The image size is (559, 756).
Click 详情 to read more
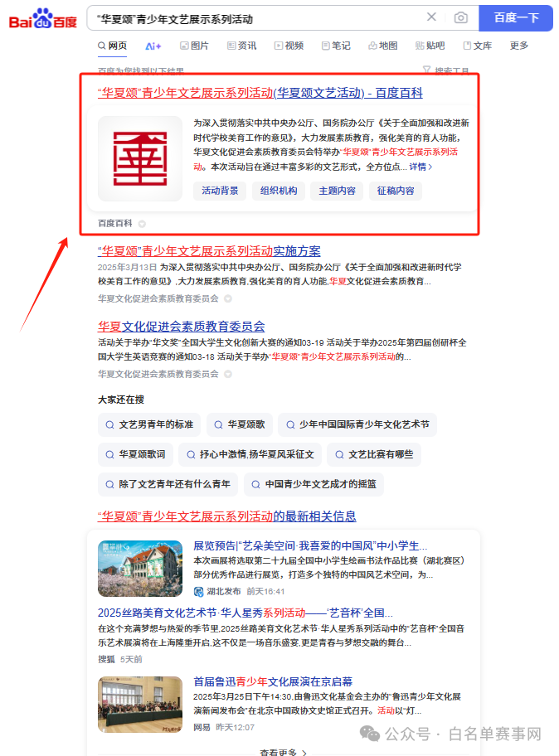point(420,167)
